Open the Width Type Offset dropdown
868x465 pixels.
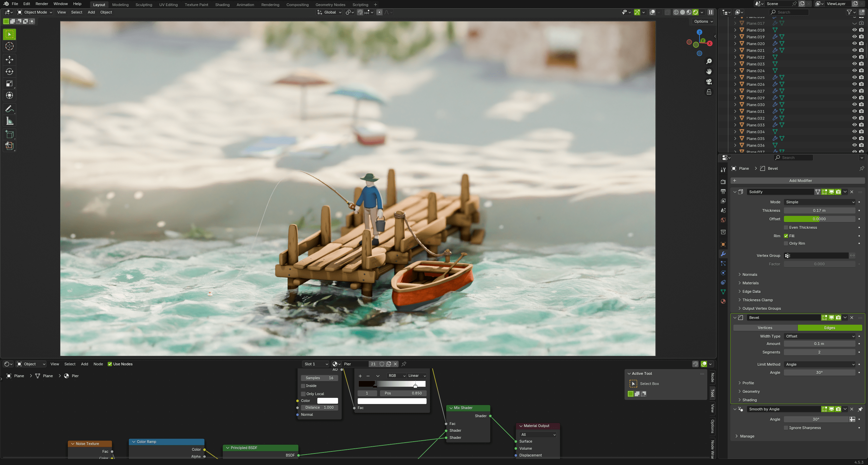point(820,336)
